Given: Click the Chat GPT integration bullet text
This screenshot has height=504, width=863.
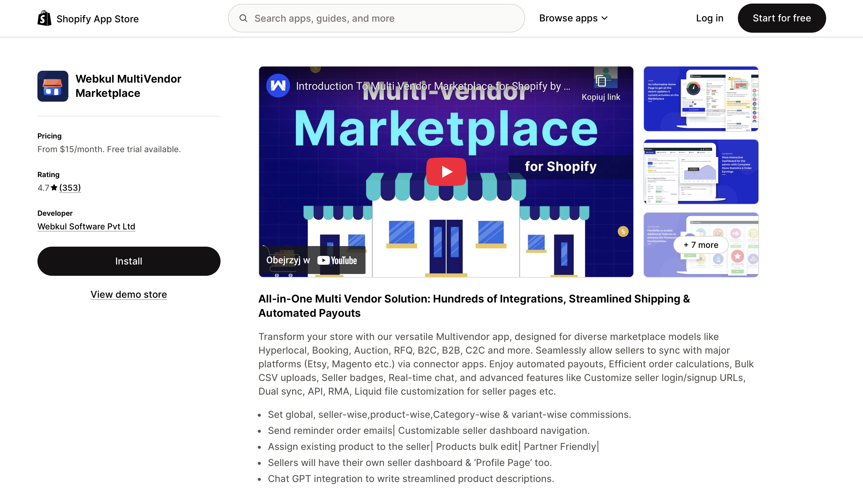Looking at the screenshot, I should pyautogui.click(x=411, y=479).
